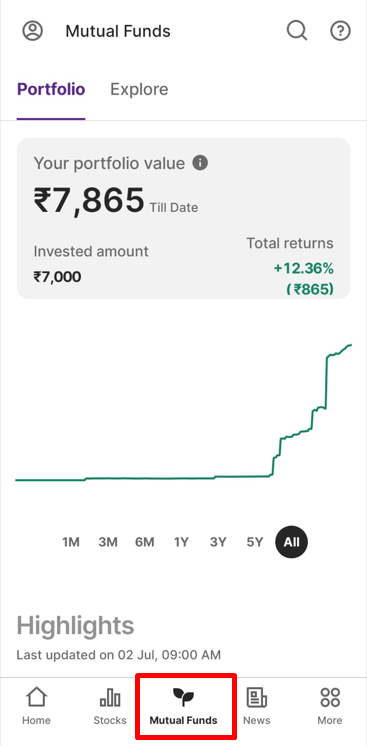
Task: Switch to the Explore tab
Action: click(139, 89)
